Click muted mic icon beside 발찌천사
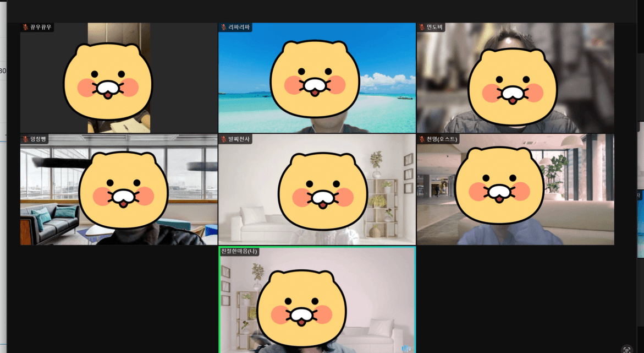Screen dimensions: 644x353 pos(224,139)
